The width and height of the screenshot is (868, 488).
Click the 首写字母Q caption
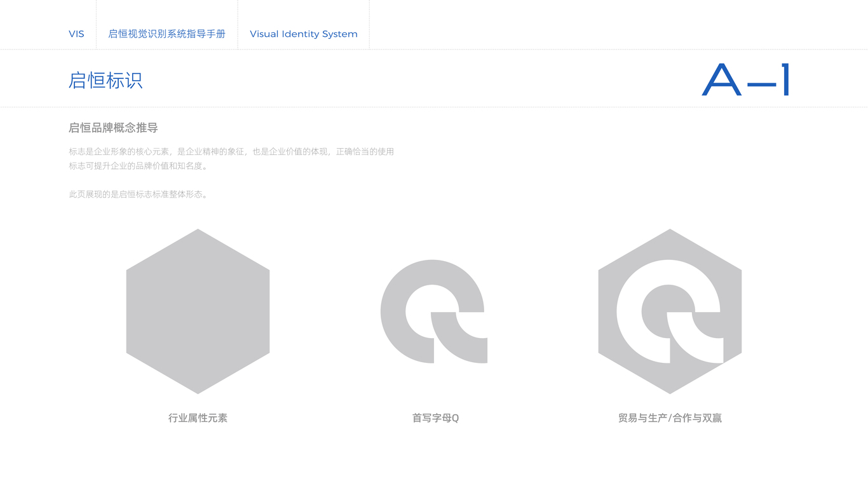[x=435, y=418]
